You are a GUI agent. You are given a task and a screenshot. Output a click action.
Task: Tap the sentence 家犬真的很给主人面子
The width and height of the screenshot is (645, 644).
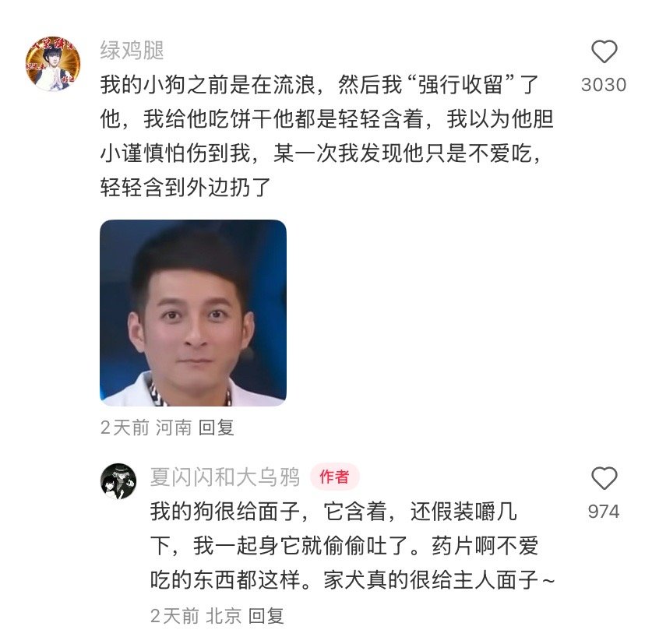tap(431, 580)
